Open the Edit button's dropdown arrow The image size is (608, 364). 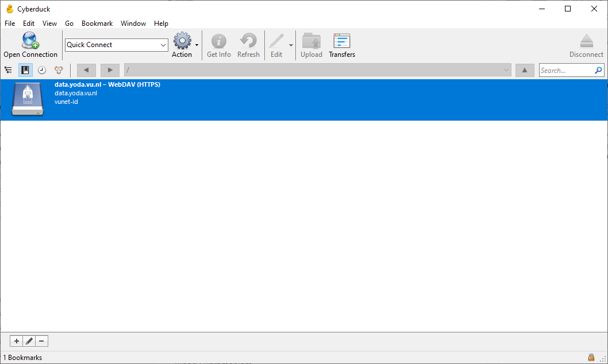pos(291,45)
